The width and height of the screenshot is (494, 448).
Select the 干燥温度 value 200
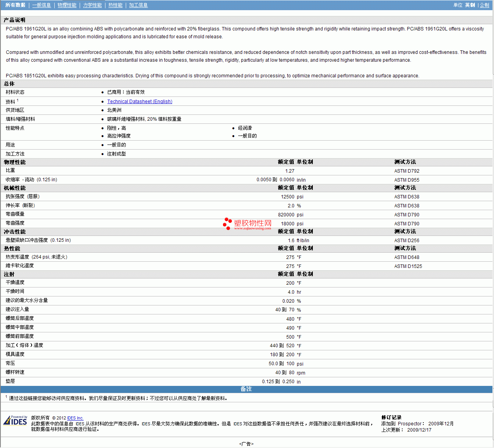291,283
